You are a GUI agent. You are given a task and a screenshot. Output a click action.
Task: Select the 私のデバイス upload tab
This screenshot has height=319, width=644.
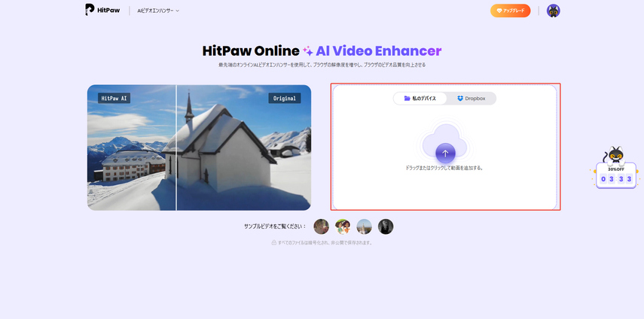pos(420,99)
